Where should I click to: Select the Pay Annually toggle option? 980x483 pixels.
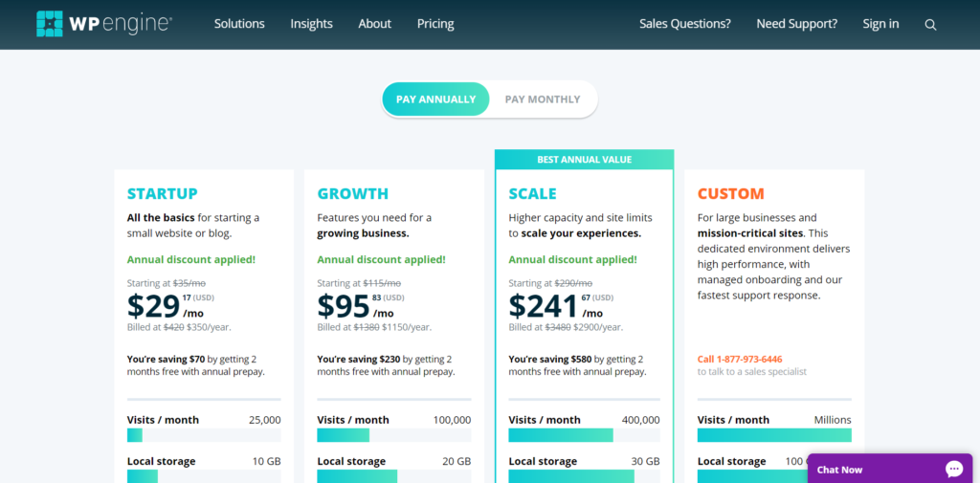click(435, 99)
